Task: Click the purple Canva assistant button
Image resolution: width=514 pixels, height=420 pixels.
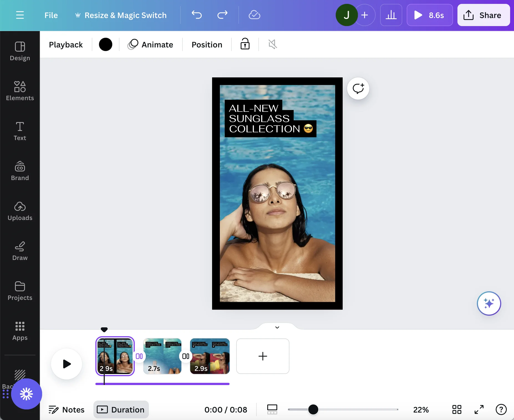Action: tap(27, 394)
